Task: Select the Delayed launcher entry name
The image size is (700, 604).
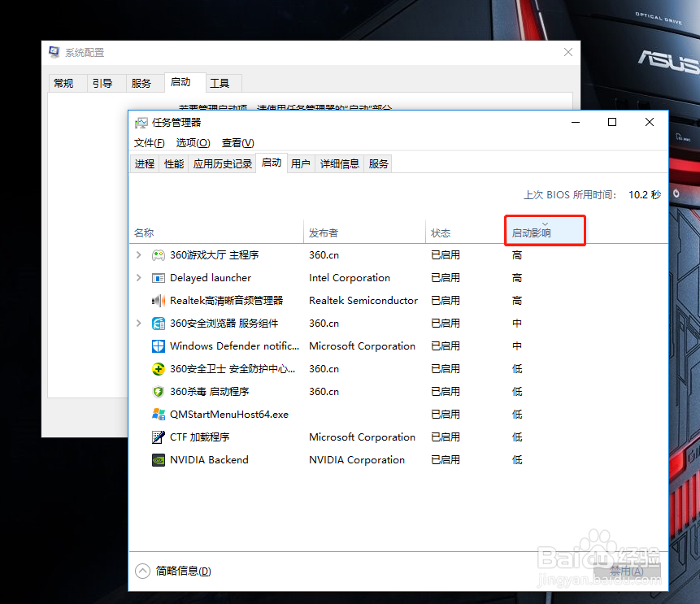Action: click(x=211, y=278)
